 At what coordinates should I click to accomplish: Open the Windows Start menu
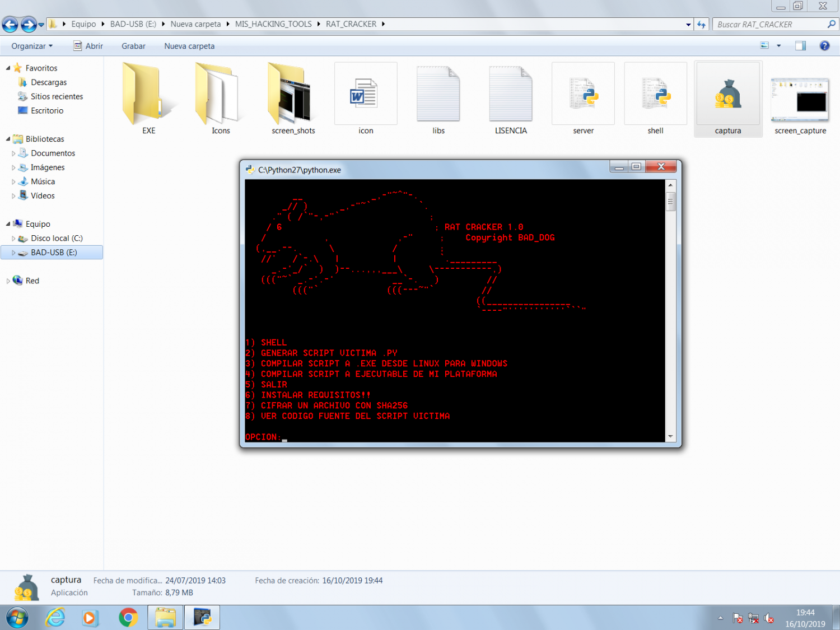(17, 618)
